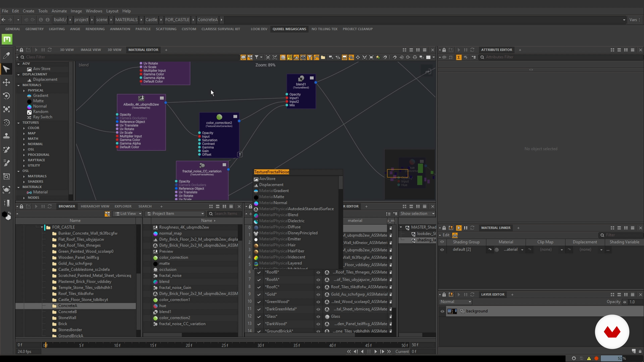This screenshot has width=644, height=362.
Task: Collapse the TEXTURES category
Action: [x=18, y=123]
